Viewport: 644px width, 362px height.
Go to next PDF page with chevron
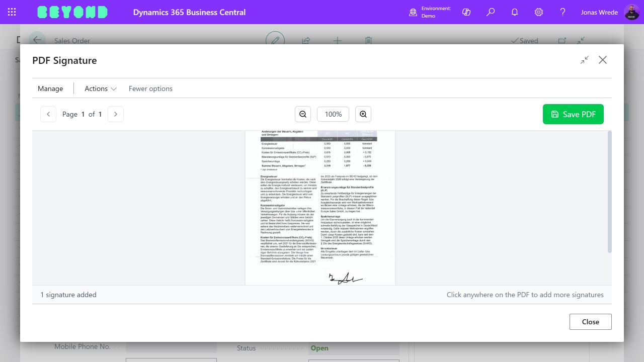pos(116,114)
